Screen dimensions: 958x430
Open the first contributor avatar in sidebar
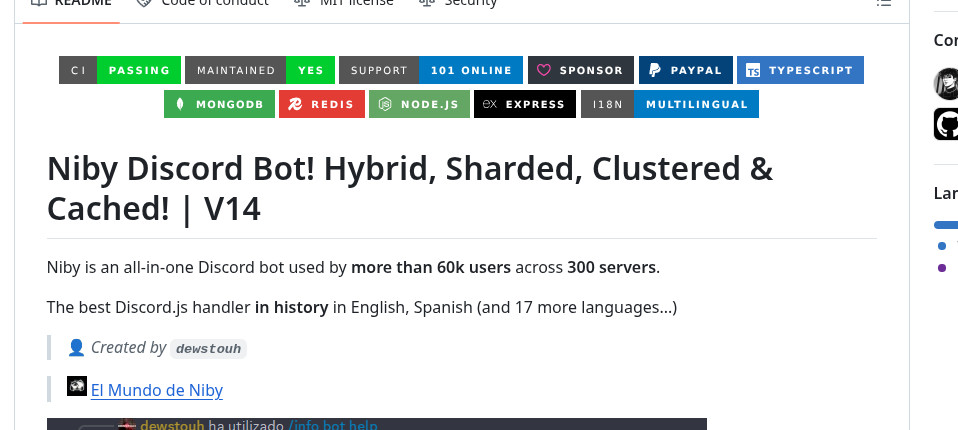click(946, 84)
